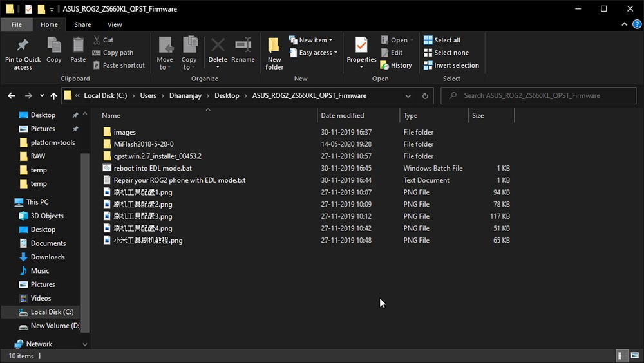The height and width of the screenshot is (363, 644).
Task: Click the properties icon in title bar quick access
Action: tap(28, 8)
